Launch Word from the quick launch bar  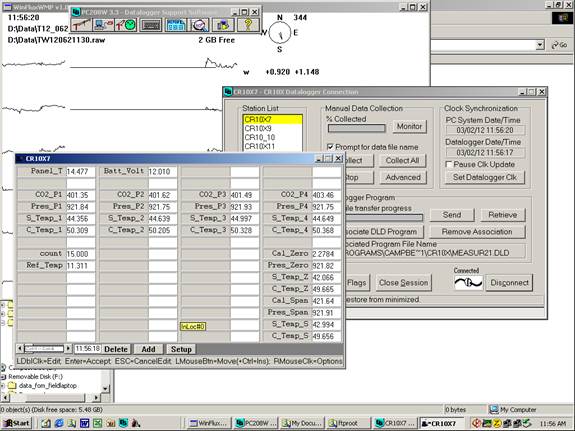click(x=84, y=423)
